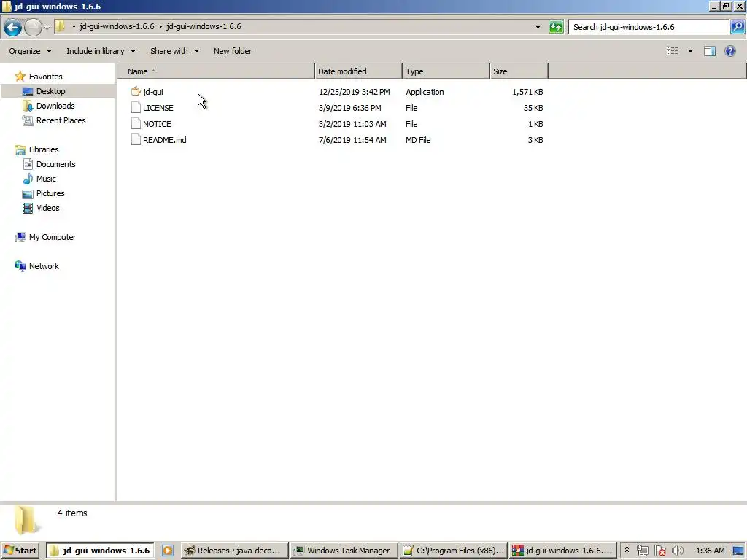
Task: Open the previous locations dropdown in address bar
Action: point(538,27)
